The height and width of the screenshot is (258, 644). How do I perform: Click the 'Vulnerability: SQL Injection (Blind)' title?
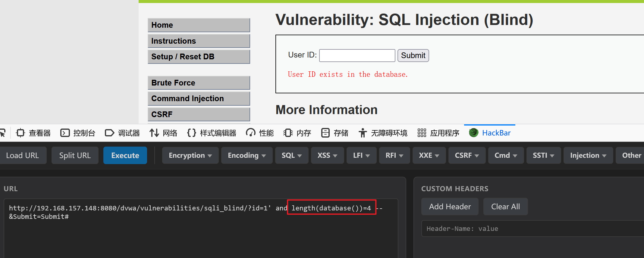pyautogui.click(x=404, y=20)
